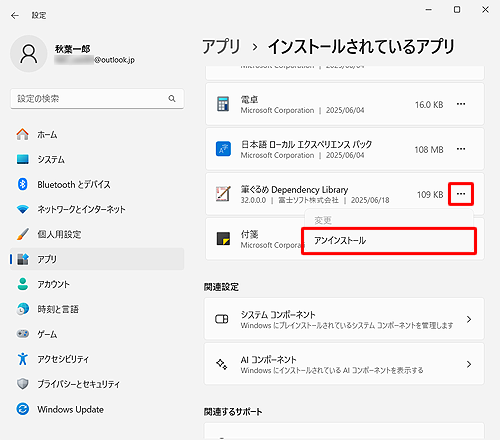Expand the システム コンポーネント chevron
Screen dimensions: 500x440
(469, 319)
